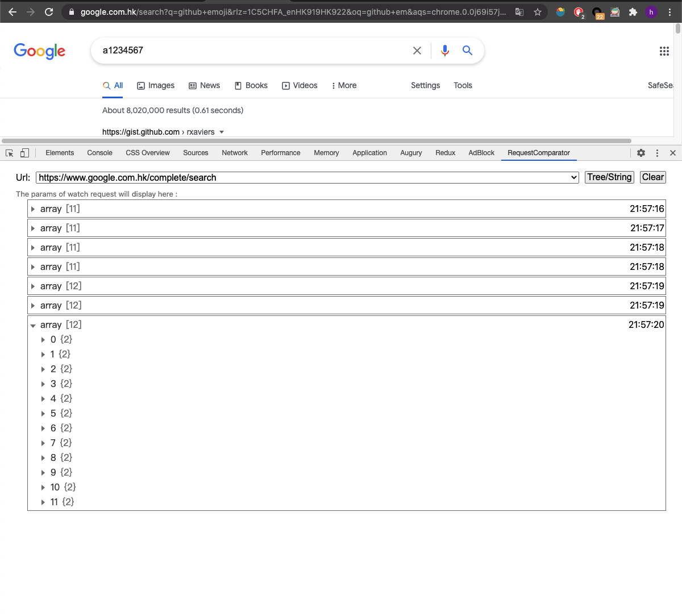
Task: Open Videos search results
Action: (x=300, y=85)
